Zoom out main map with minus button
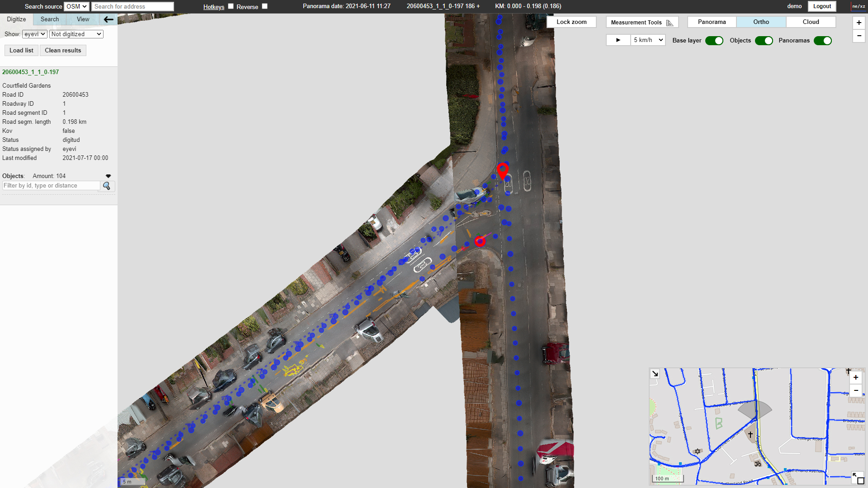The width and height of the screenshot is (868, 488). [859, 36]
